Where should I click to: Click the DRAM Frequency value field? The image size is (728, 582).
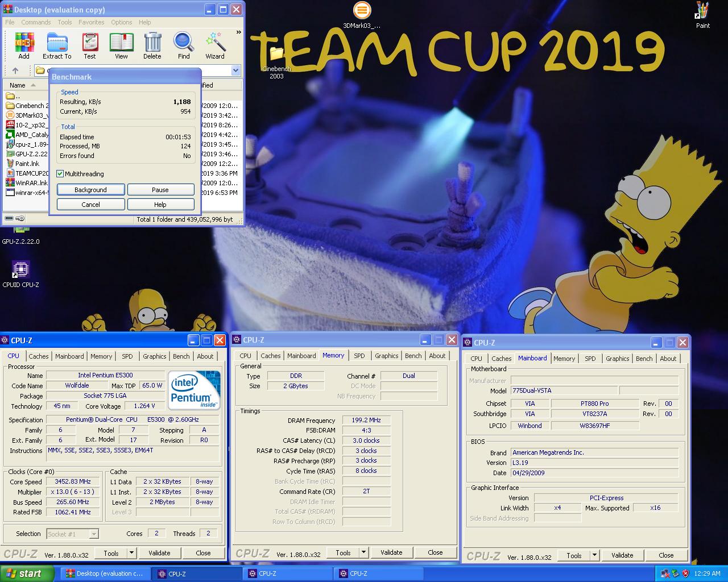tap(366, 421)
